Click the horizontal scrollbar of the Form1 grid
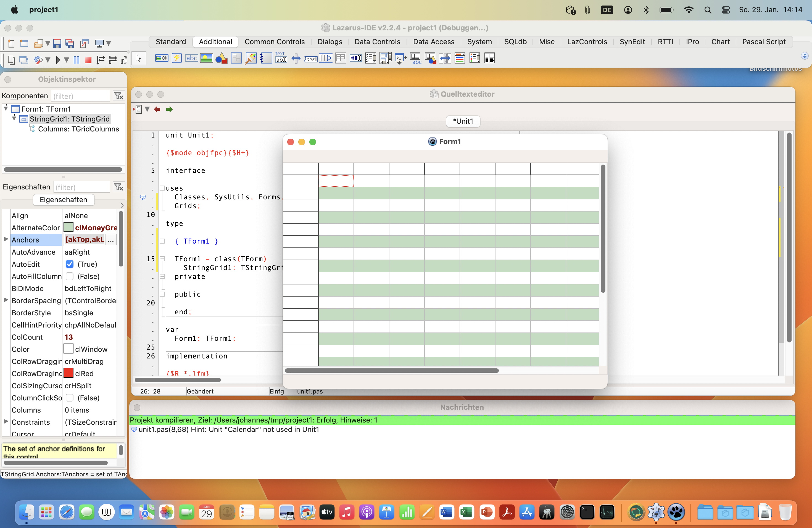812x528 pixels. (392, 370)
